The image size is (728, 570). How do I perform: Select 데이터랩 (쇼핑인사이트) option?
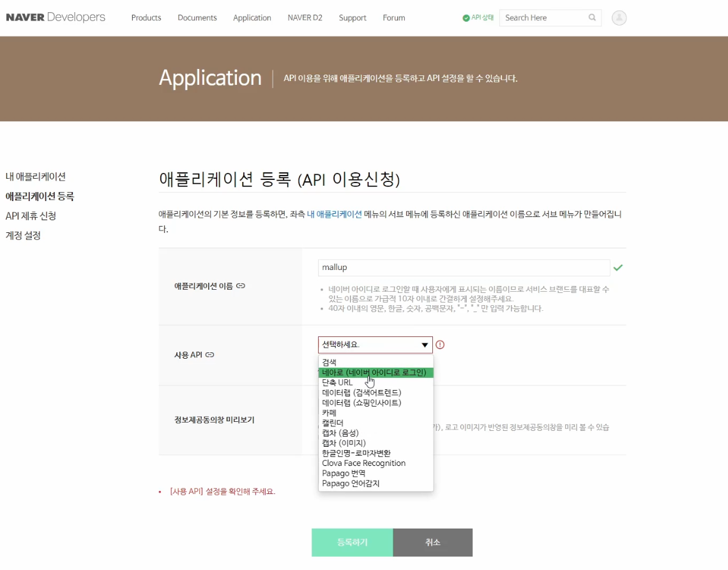375,403
